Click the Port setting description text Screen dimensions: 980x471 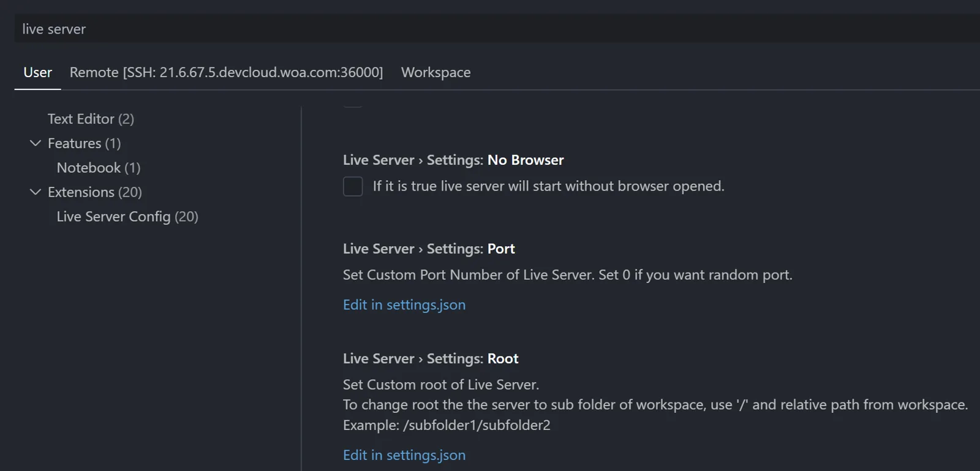[567, 275]
